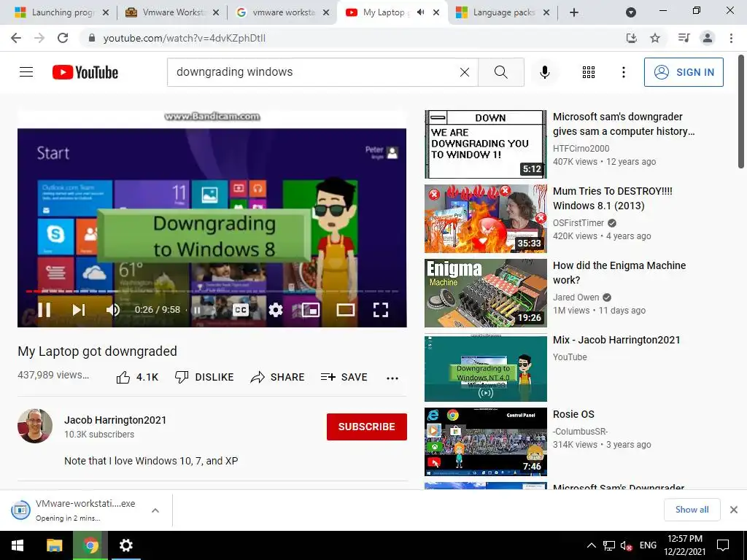Open video player settings gear
This screenshot has width=747, height=560.
coord(275,310)
